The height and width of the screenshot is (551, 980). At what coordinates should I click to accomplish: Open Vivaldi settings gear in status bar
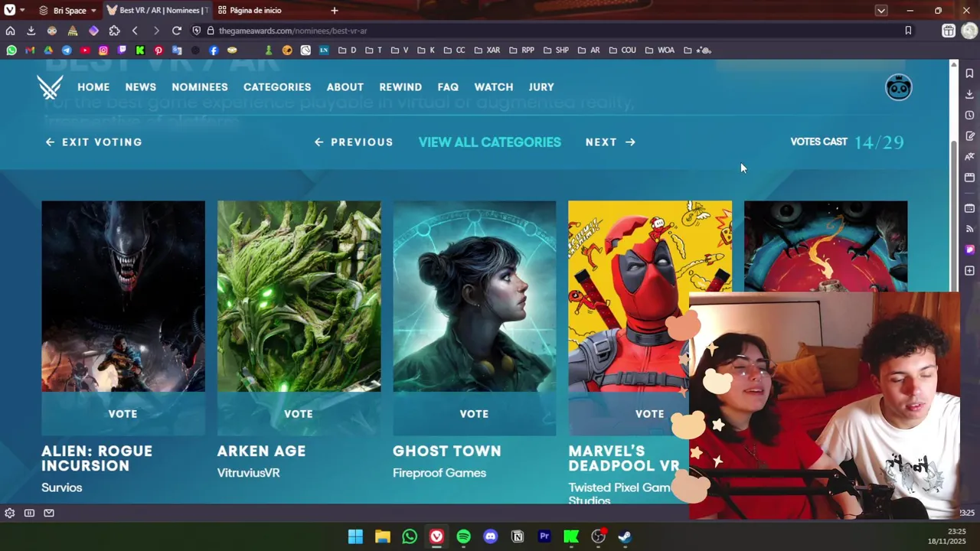[x=9, y=513]
